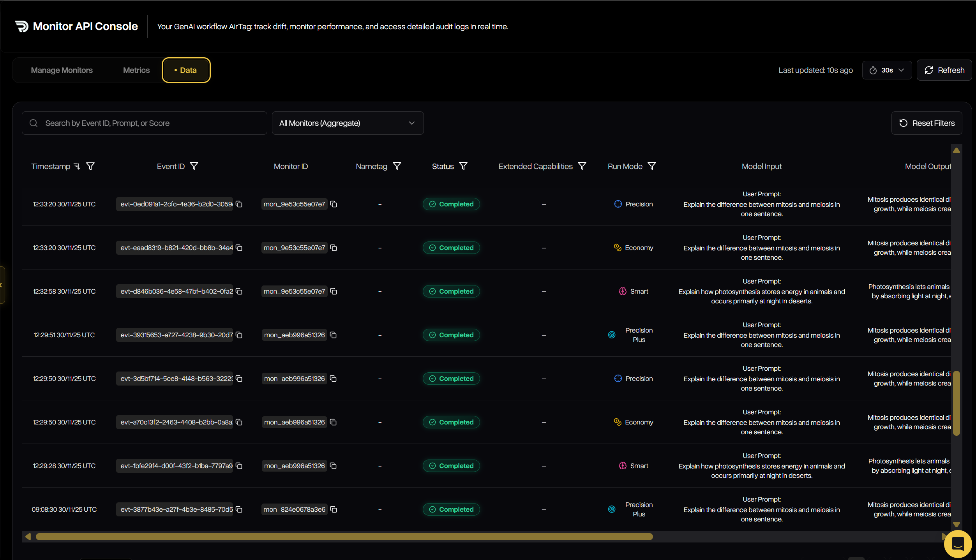Open the Extended Capabilities filter
The width and height of the screenshot is (976, 560).
(x=582, y=166)
